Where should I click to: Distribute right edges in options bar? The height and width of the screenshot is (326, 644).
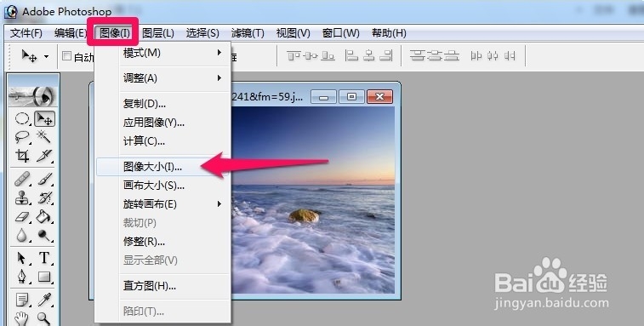coord(510,55)
